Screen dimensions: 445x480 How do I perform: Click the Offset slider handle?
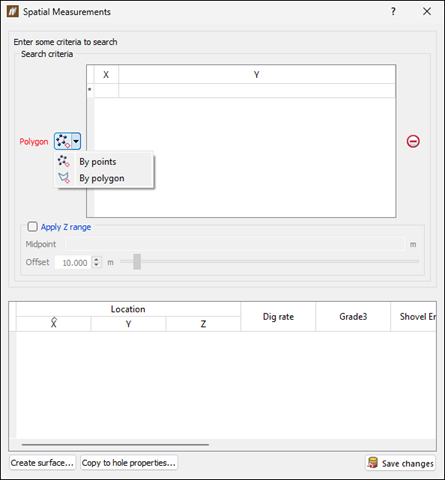137,262
